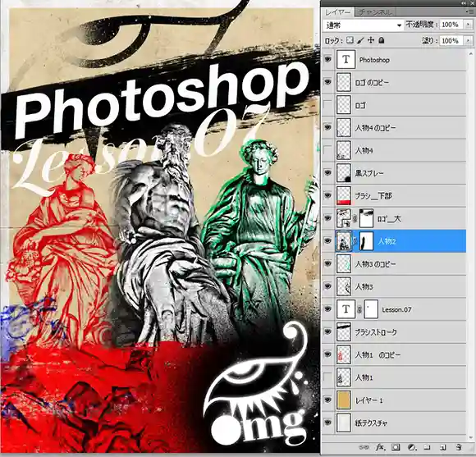476x457 pixels.
Task: Delete layer with trash icon
Action: 459,447
